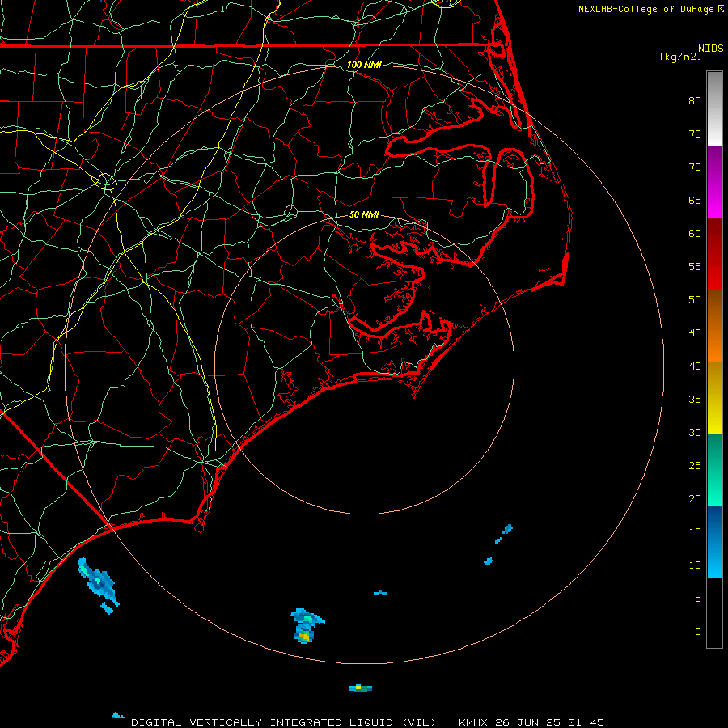Click the 70 value on the color scale
The width and height of the screenshot is (728, 728).
point(695,167)
